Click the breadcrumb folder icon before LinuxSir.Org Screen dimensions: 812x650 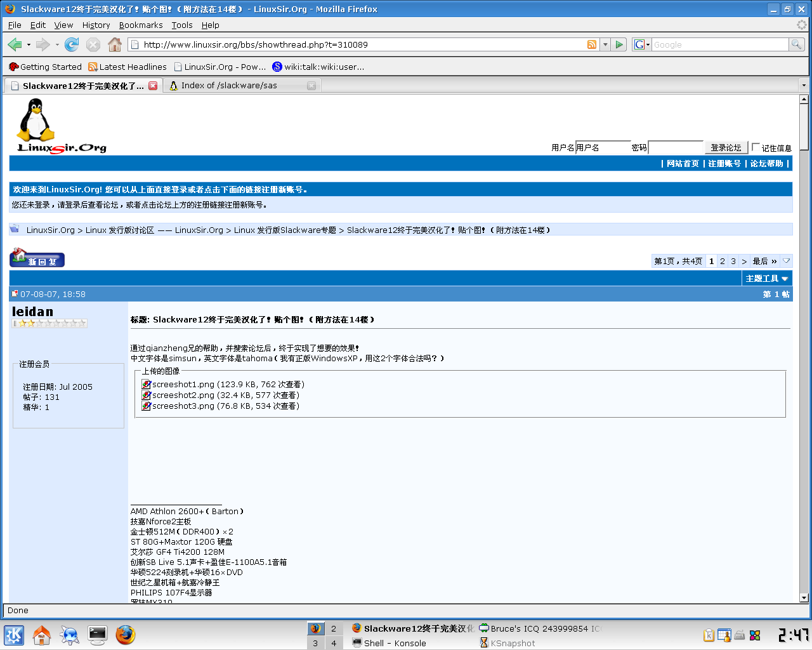15,229
